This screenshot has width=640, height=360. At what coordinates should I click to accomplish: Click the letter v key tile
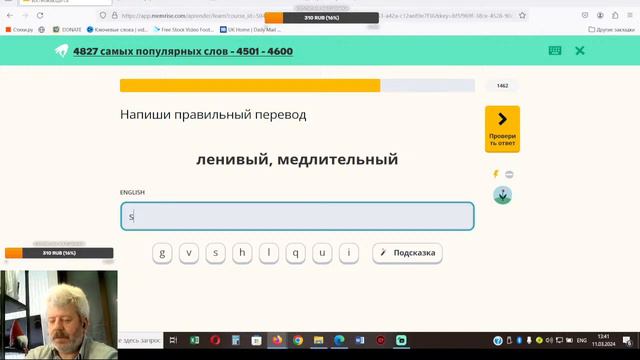click(x=189, y=253)
